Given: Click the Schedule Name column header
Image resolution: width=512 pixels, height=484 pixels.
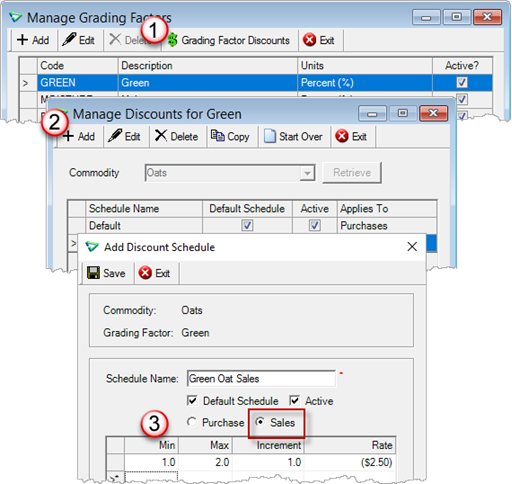Looking at the screenshot, I should point(144,209).
